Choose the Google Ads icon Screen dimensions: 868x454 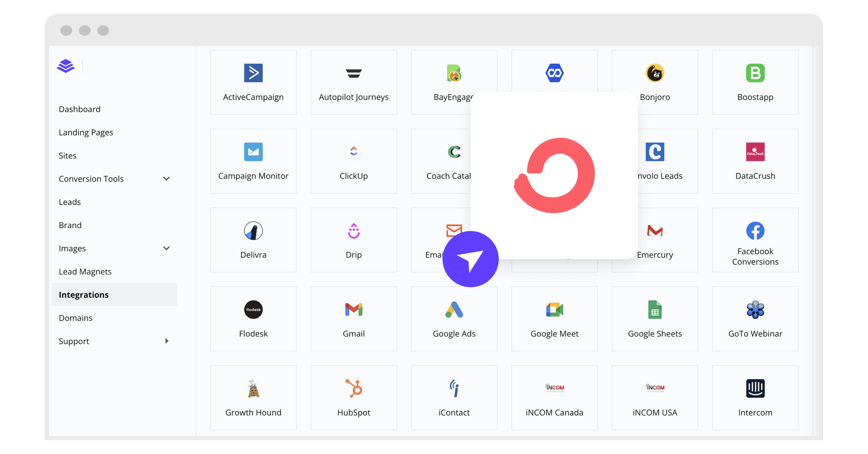pos(454,309)
